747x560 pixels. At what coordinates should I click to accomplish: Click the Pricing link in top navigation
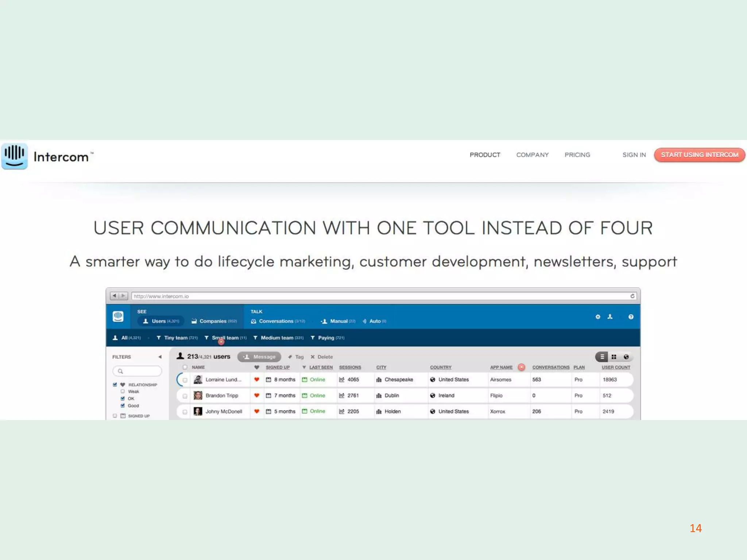pos(577,155)
